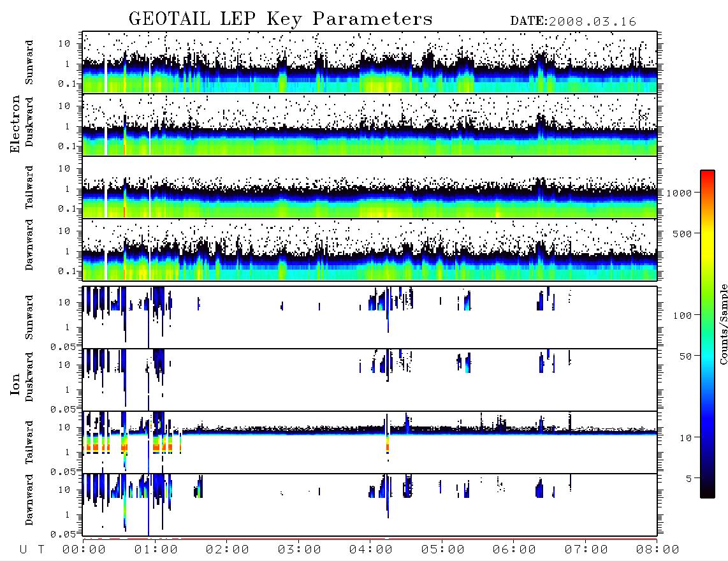Click the '05:00' time tick label
728x561 pixels.
[443, 550]
